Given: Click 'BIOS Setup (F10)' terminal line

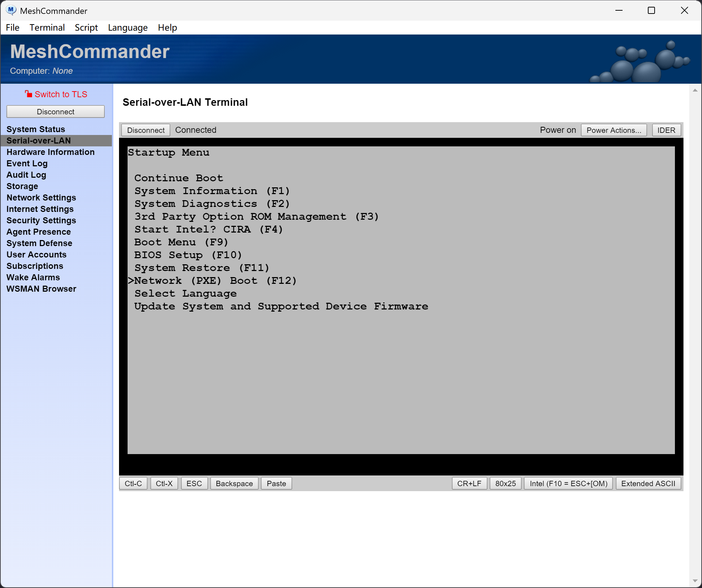Looking at the screenshot, I should (x=188, y=255).
